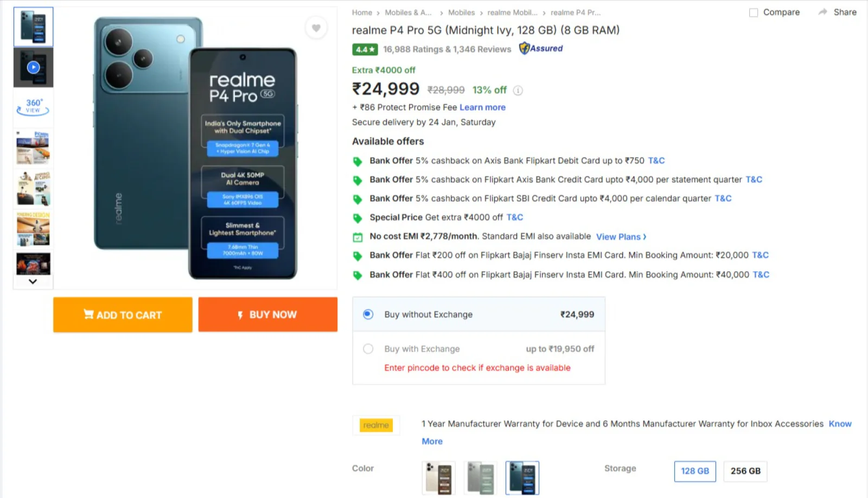
Task: Expand the truncated realme Mobil... breadcrumb
Action: (512, 12)
